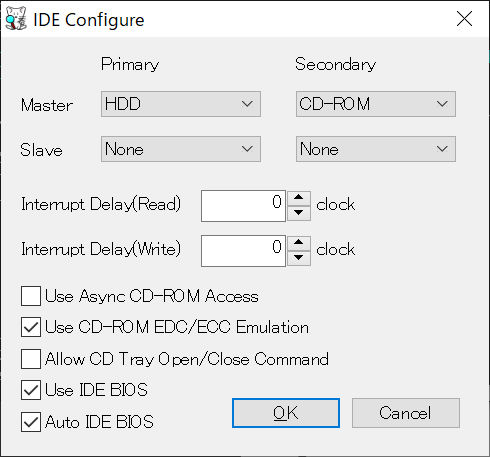Toggle the Auto IDE BIOS checkbox
The height and width of the screenshot is (457, 490).
(31, 422)
